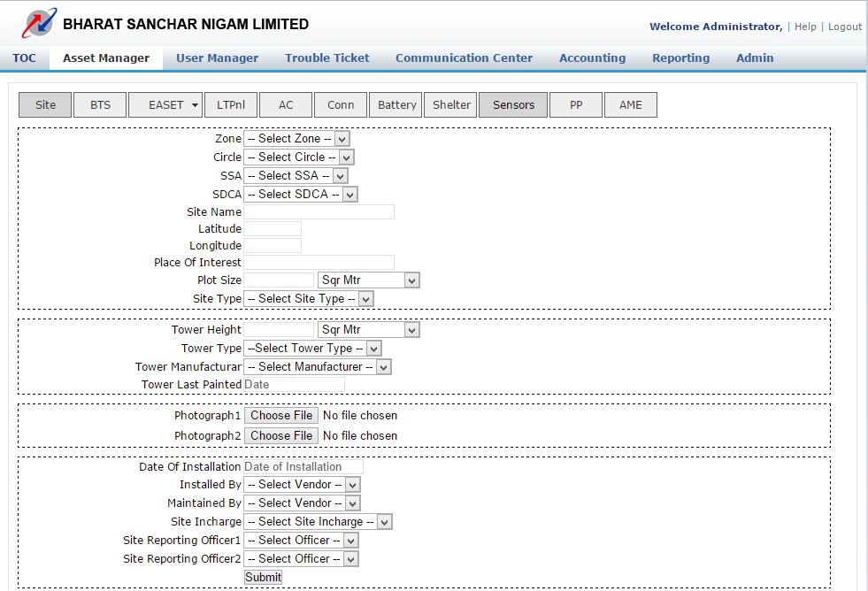868x591 pixels.
Task: Open the Reporting menu
Action: tap(680, 58)
